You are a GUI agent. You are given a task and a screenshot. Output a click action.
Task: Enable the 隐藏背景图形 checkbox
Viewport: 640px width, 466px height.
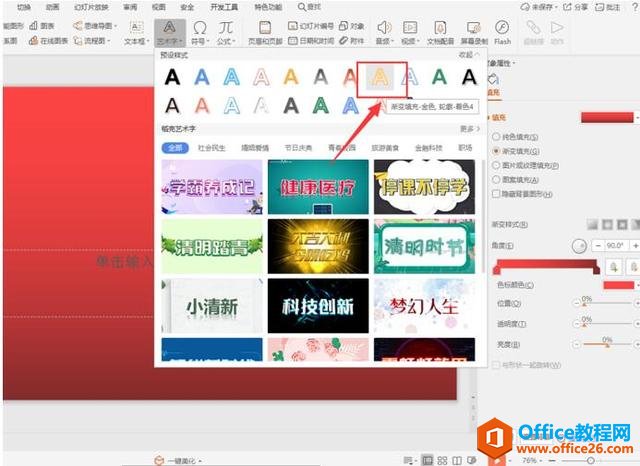495,193
